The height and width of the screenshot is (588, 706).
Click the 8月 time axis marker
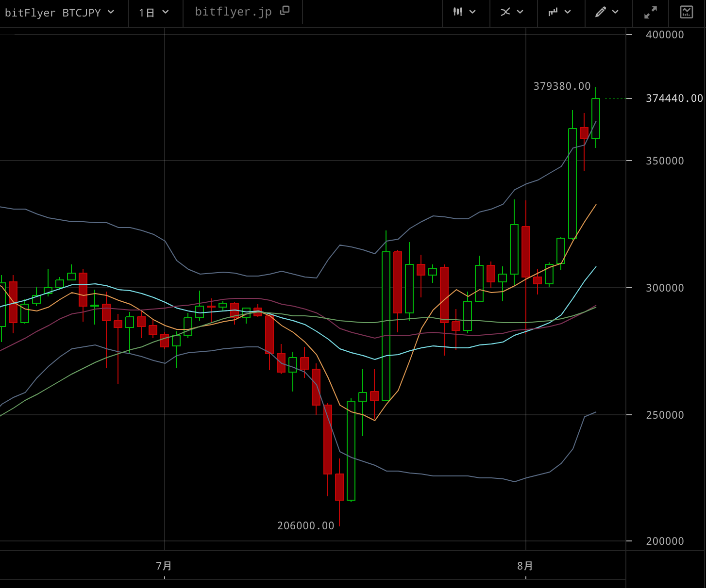525,566
